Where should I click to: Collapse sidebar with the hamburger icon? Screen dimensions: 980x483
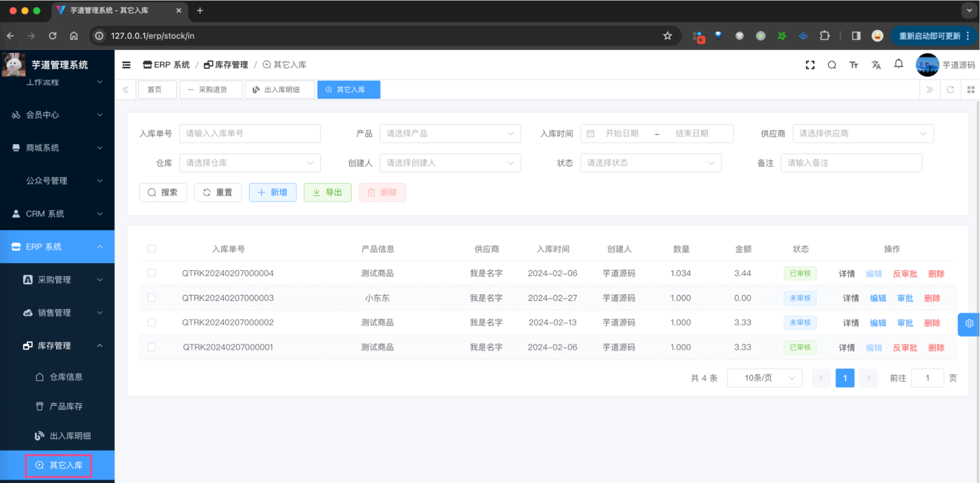click(126, 65)
